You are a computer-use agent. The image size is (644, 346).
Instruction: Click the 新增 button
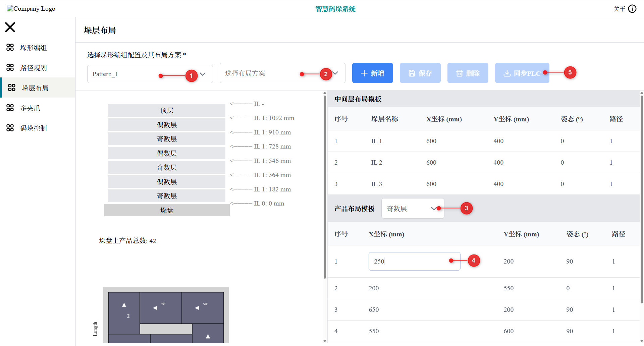(373, 73)
